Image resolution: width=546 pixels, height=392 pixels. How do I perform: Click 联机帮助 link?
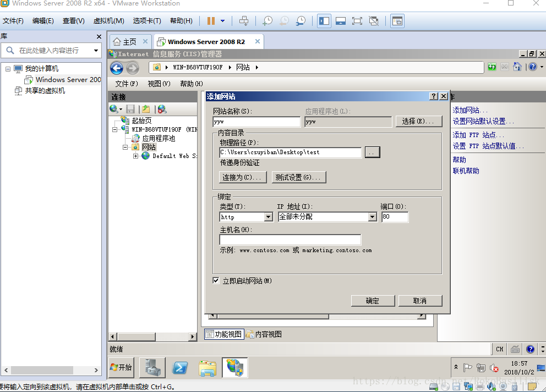[466, 171]
